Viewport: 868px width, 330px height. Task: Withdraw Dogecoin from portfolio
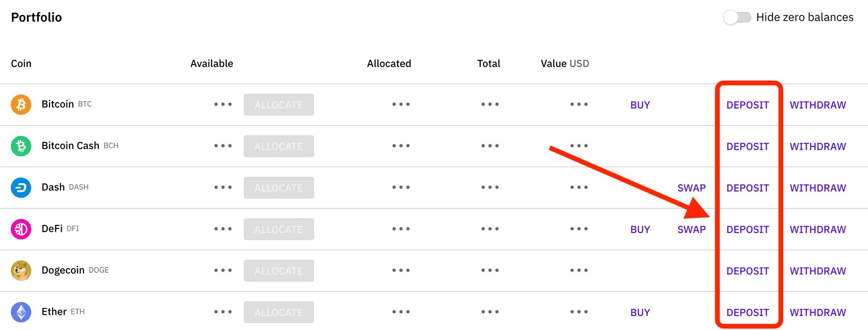click(x=818, y=271)
